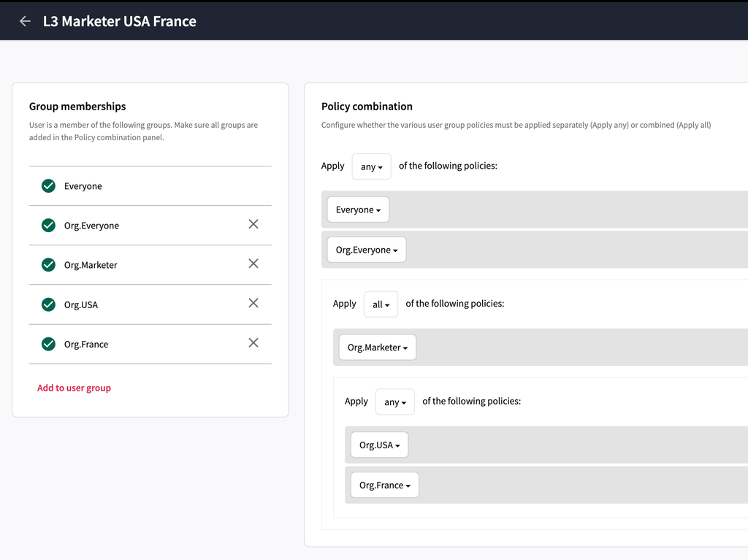
Task: Click the checkmark icon next to Org.Everyone
Action: (48, 226)
